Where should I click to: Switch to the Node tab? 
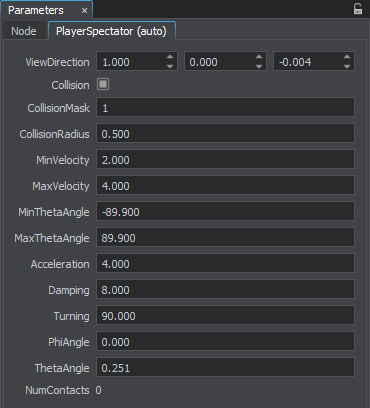coord(24,31)
